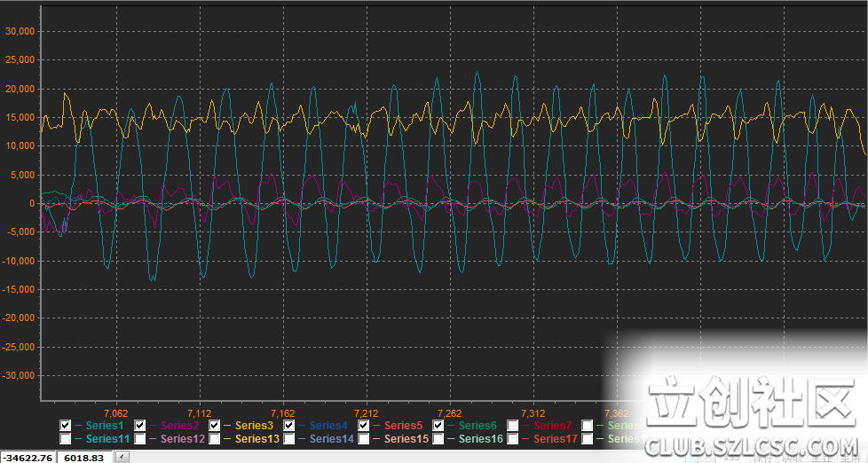Image resolution: width=868 pixels, height=463 pixels.
Task: Turn on the Series15 checkbox
Action: pos(364,439)
